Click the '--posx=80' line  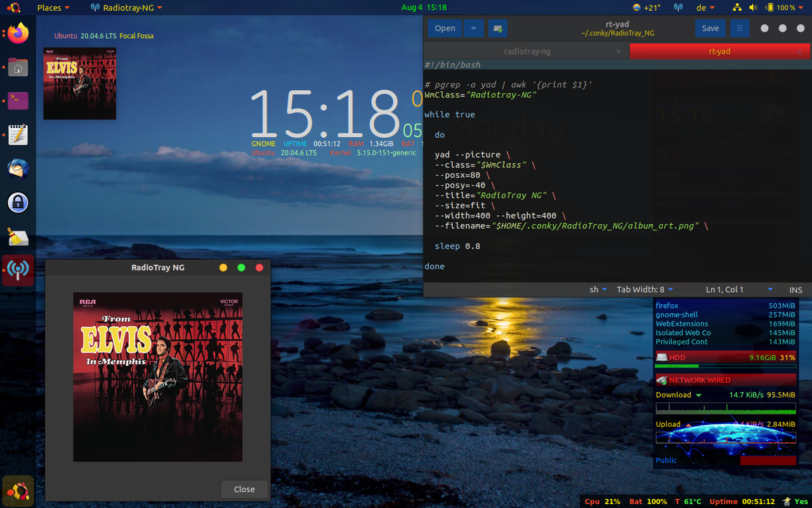[462, 175]
